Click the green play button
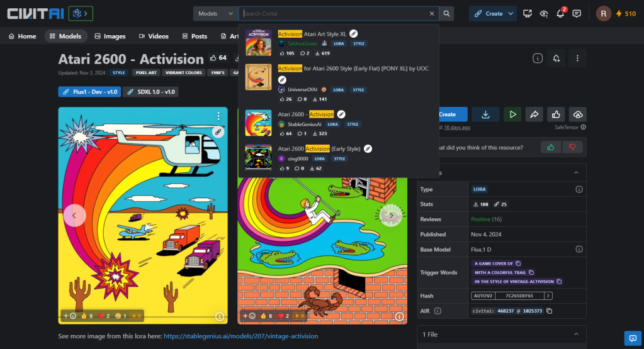Screen dimensions: 644x349 [512, 114]
